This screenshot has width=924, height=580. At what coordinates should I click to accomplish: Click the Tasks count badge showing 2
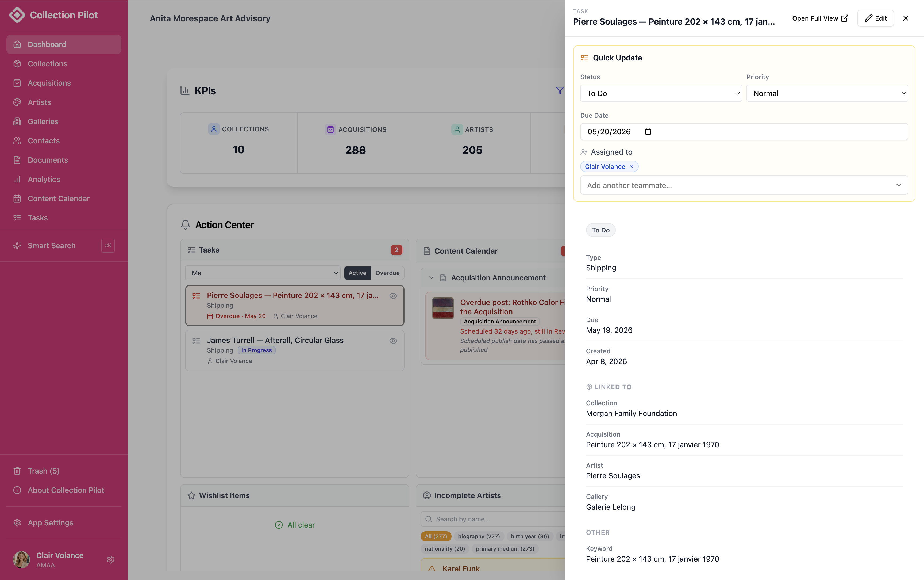[396, 250]
